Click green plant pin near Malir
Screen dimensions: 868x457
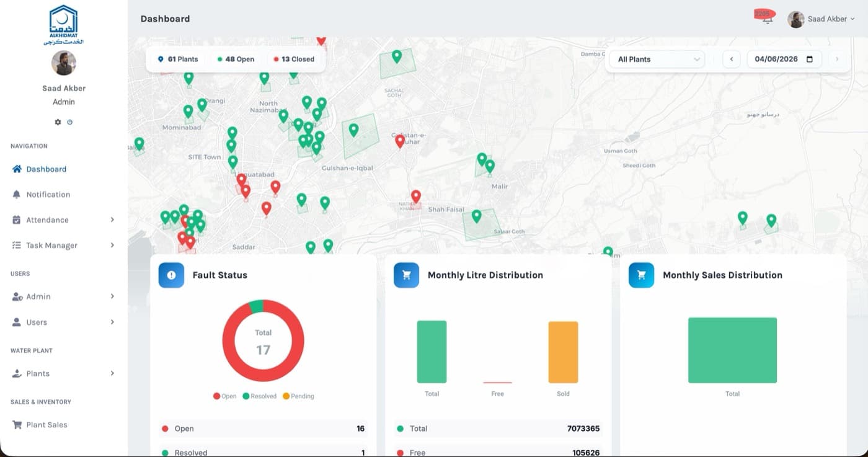pos(490,166)
